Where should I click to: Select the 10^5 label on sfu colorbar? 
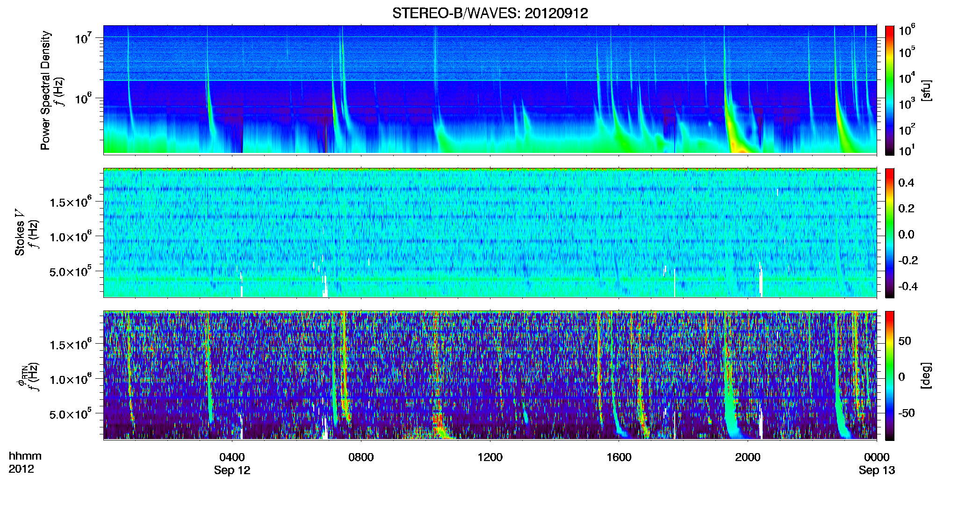[x=907, y=52]
